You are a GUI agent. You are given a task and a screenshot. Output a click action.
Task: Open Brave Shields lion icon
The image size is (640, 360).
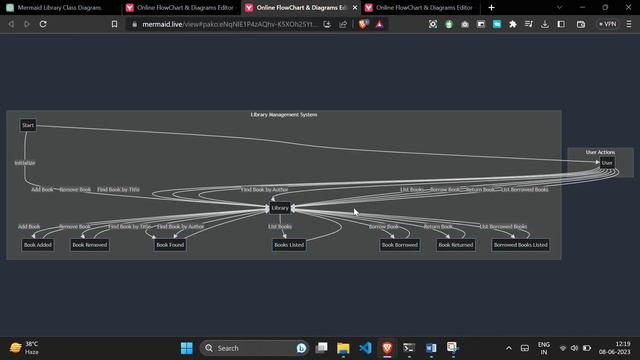(363, 24)
